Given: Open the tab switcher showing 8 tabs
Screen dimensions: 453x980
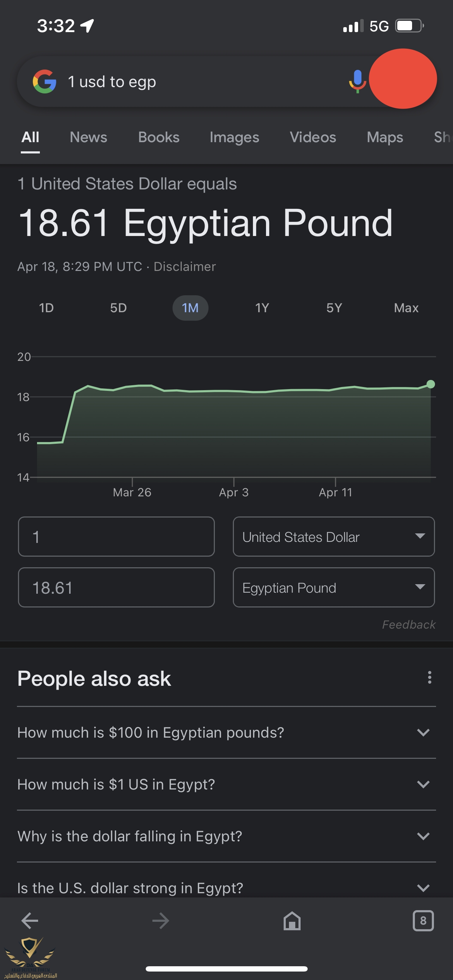Looking at the screenshot, I should coord(423,921).
